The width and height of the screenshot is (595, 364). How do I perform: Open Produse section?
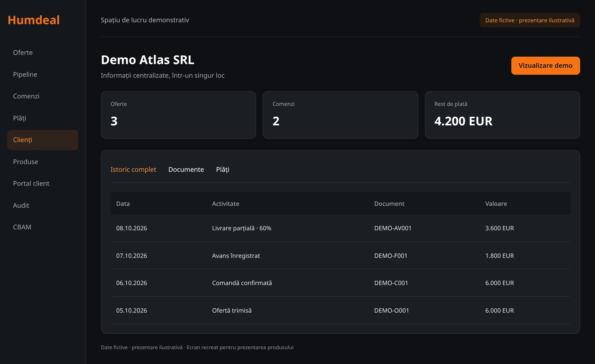[43, 162]
